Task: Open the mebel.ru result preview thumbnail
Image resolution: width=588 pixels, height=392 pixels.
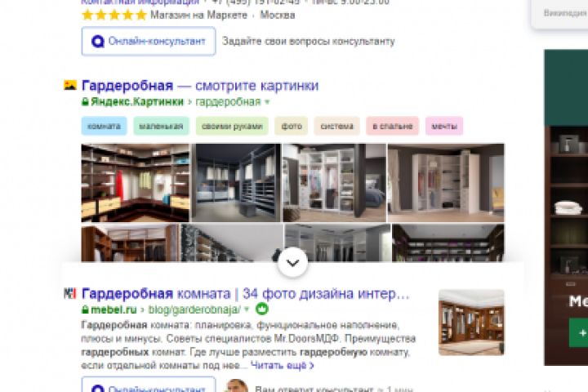Action: (471, 323)
